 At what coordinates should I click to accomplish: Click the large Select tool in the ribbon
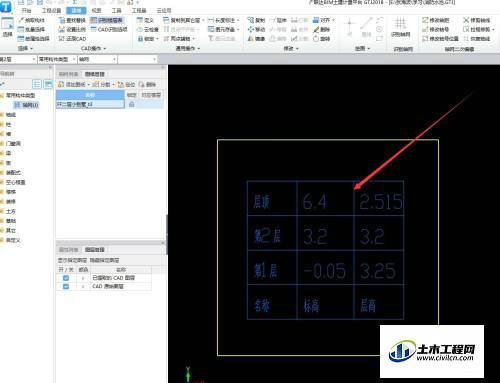click(x=7, y=27)
